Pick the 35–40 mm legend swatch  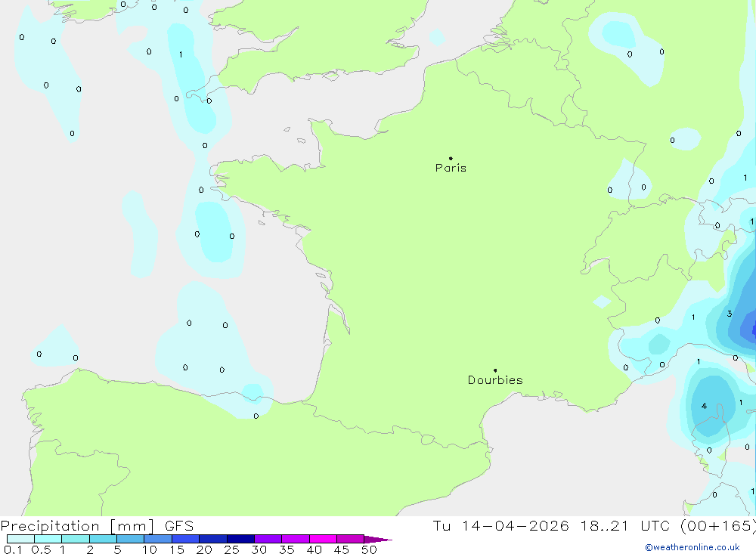296,539
